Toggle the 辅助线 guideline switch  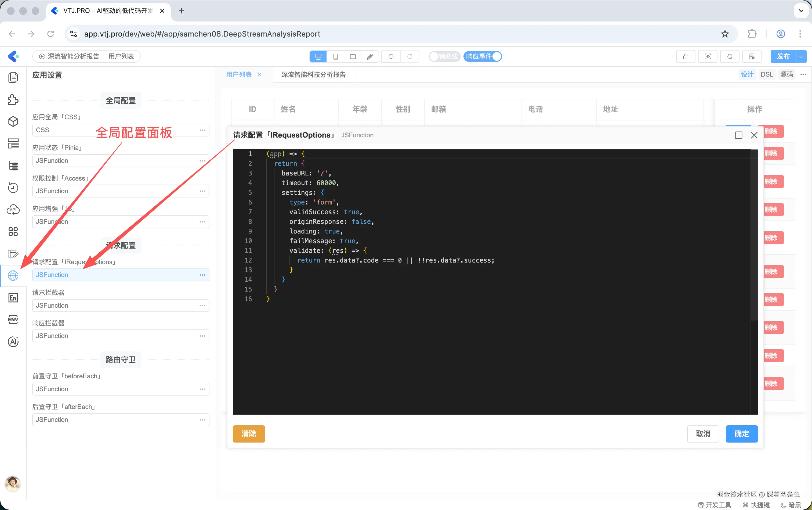pos(445,57)
